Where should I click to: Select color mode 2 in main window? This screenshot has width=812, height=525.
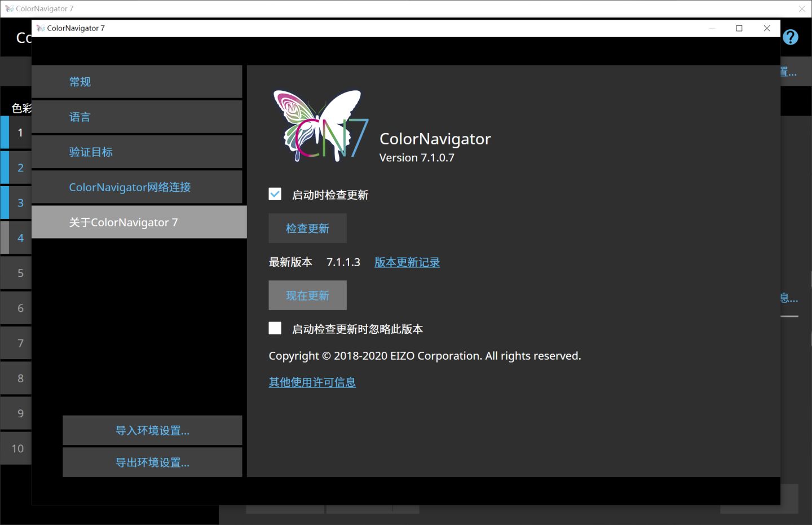pyautogui.click(x=16, y=167)
